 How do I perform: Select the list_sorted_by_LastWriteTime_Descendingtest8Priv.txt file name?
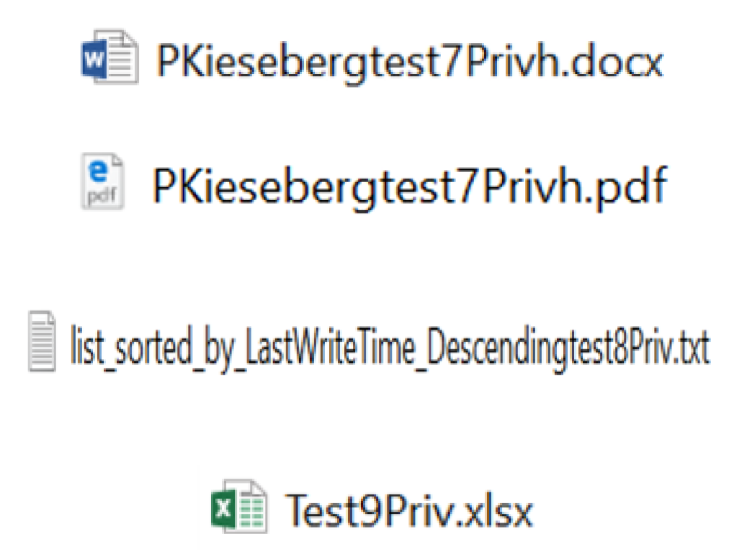pos(390,348)
